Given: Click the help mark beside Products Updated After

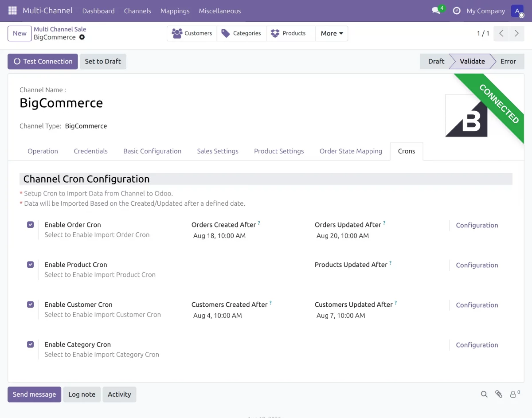Looking at the screenshot, I should click(x=391, y=263).
